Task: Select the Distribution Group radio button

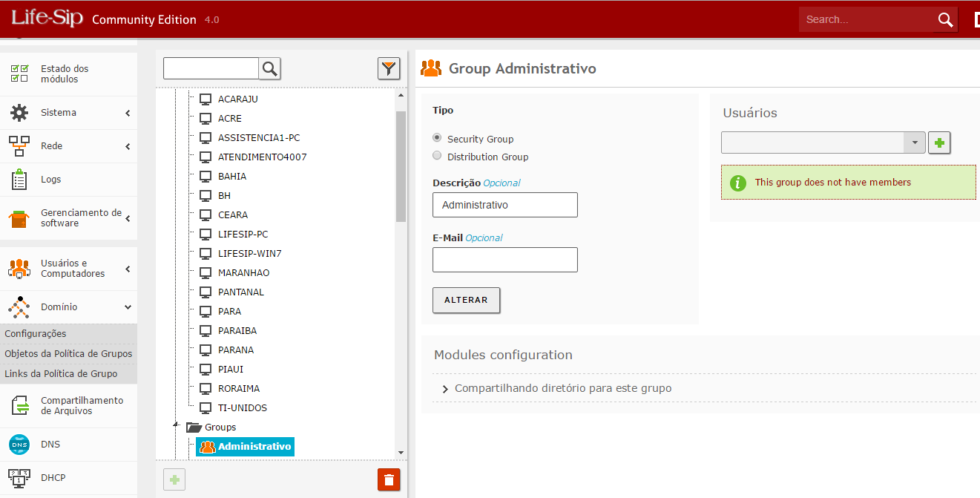Action: (x=437, y=156)
